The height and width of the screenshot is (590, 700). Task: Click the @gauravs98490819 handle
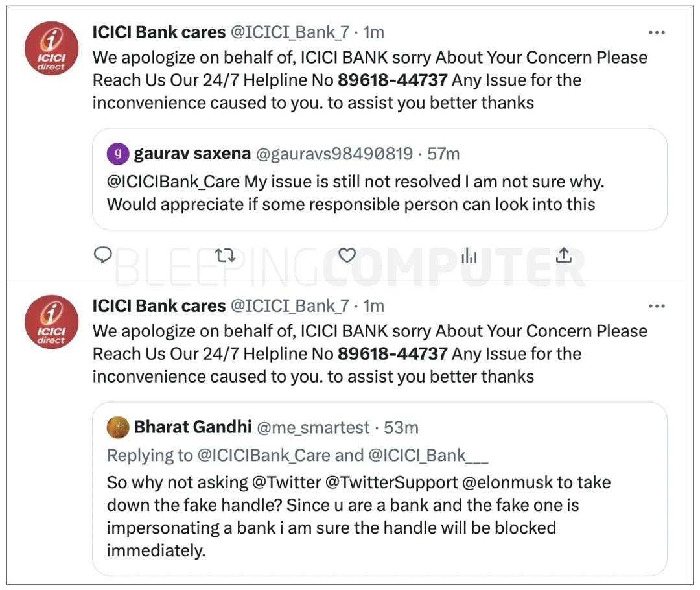334,154
